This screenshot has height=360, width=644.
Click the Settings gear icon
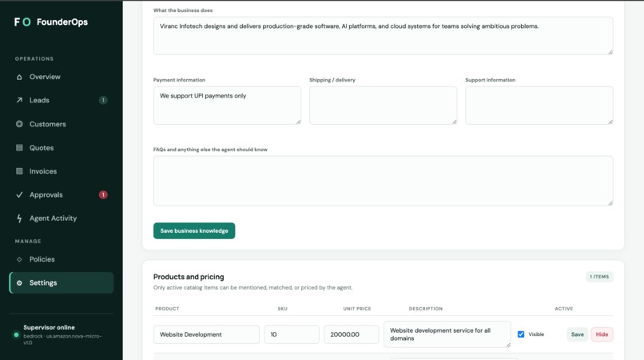(x=19, y=282)
